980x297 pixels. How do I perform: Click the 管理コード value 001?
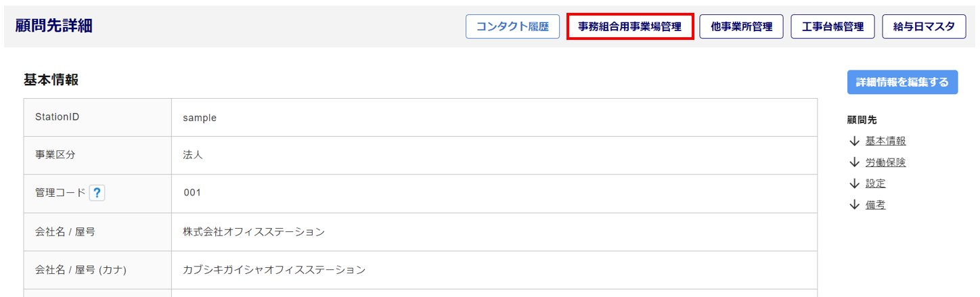[x=192, y=193]
